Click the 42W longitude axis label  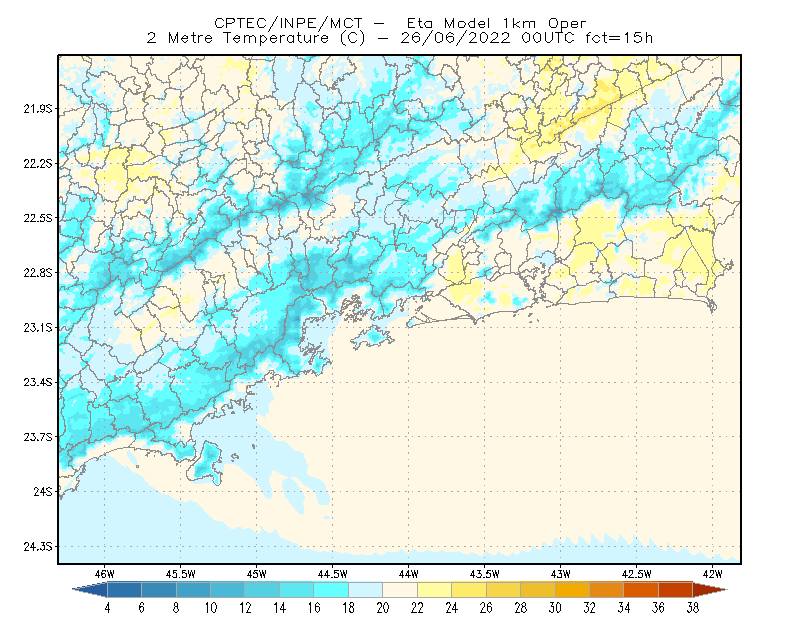(x=712, y=574)
